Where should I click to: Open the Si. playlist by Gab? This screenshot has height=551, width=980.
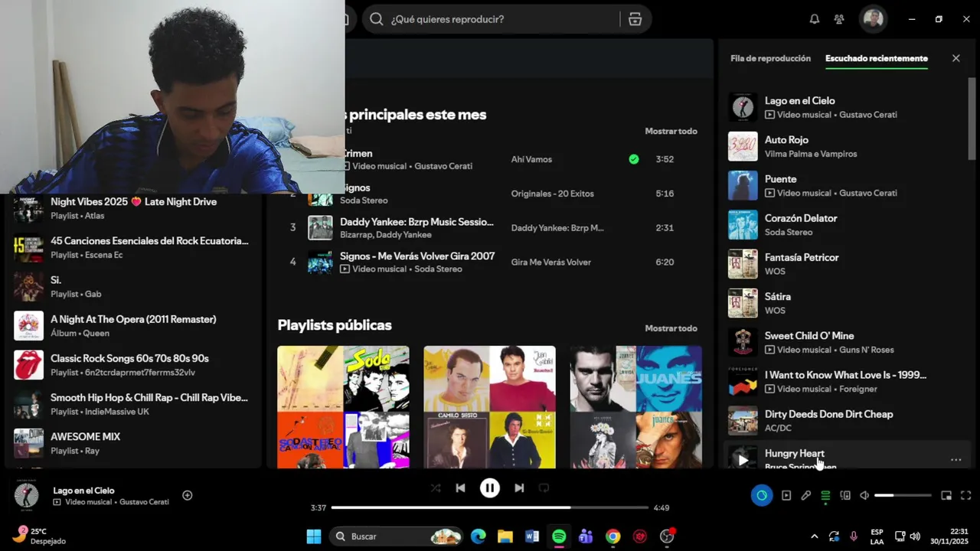pos(133,286)
